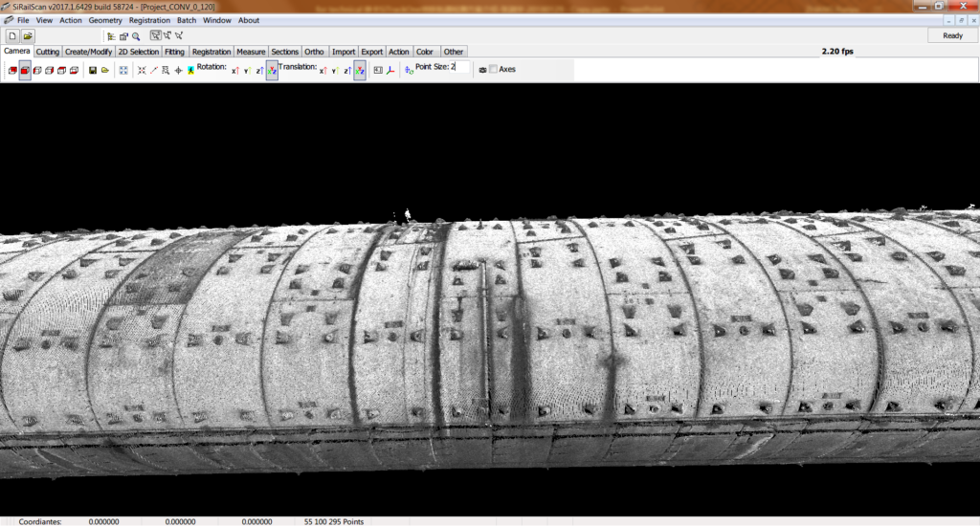Select the highlighted red cube view icon
This screenshot has width=980, height=526.
(x=25, y=70)
